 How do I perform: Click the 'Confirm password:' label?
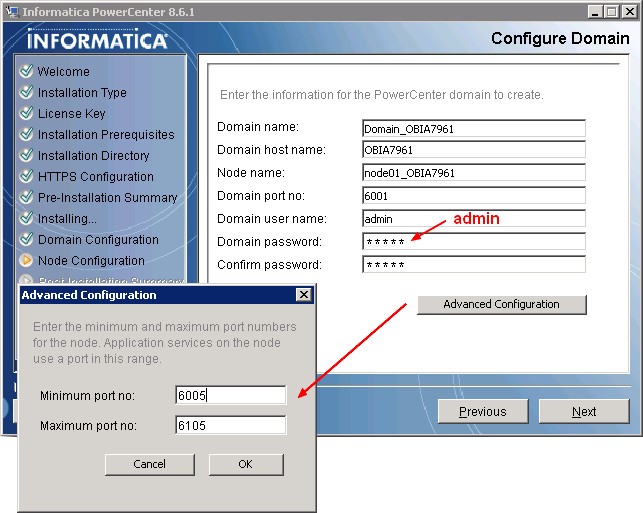[269, 264]
